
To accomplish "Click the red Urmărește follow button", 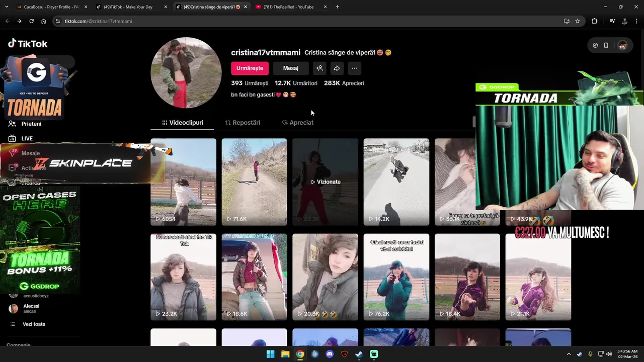I will (x=250, y=68).
